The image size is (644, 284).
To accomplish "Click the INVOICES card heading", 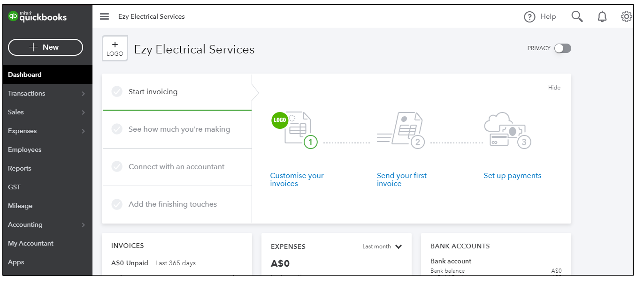I will pos(128,246).
